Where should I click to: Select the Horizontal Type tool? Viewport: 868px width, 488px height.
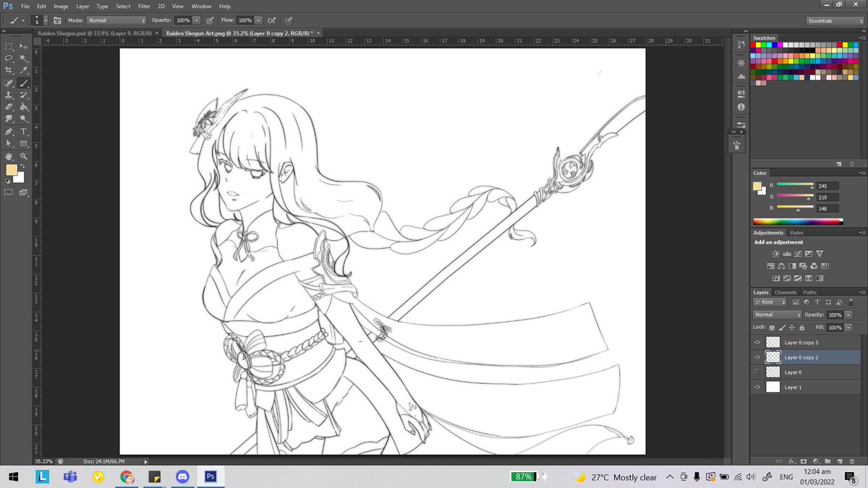[24, 132]
